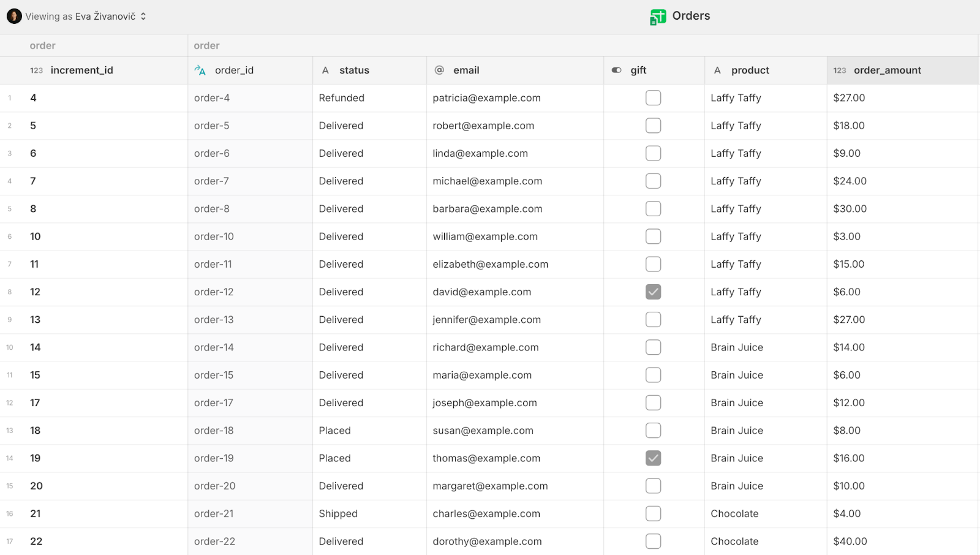
Task: Click the $10.00 order amount cell
Action: tap(903, 486)
